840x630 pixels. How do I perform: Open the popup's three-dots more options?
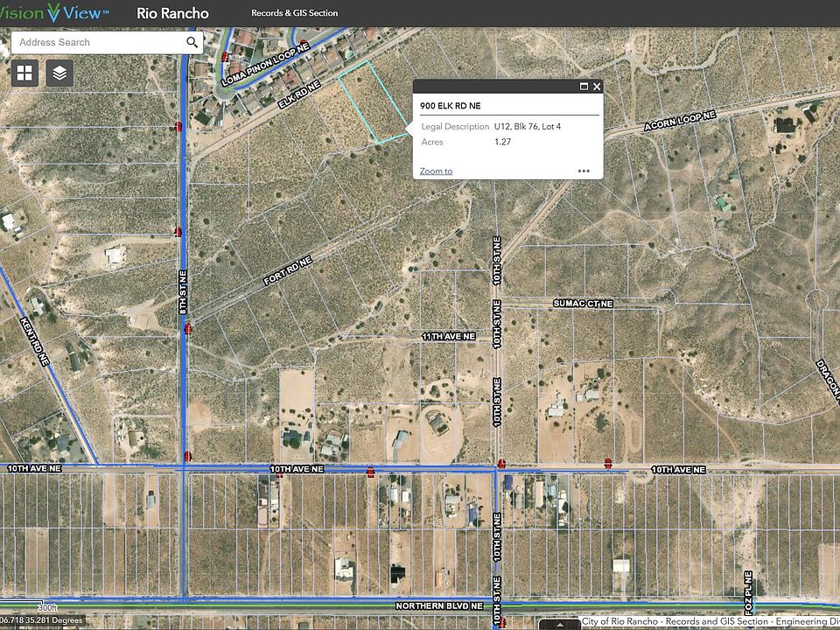[584, 171]
